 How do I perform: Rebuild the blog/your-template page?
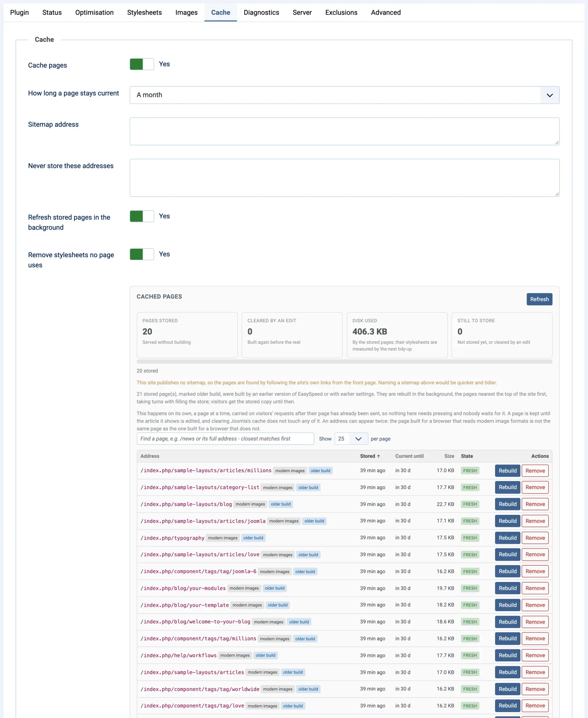click(x=508, y=605)
